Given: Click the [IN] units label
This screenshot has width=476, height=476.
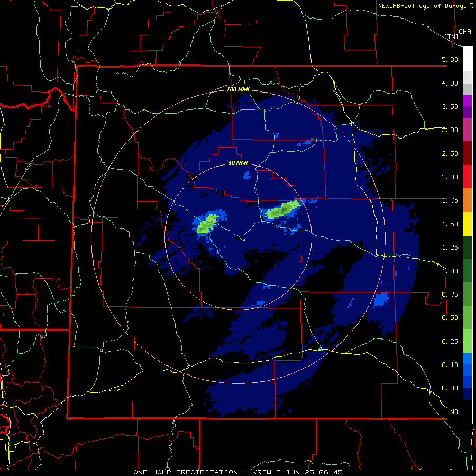Looking at the screenshot, I should click(452, 36).
